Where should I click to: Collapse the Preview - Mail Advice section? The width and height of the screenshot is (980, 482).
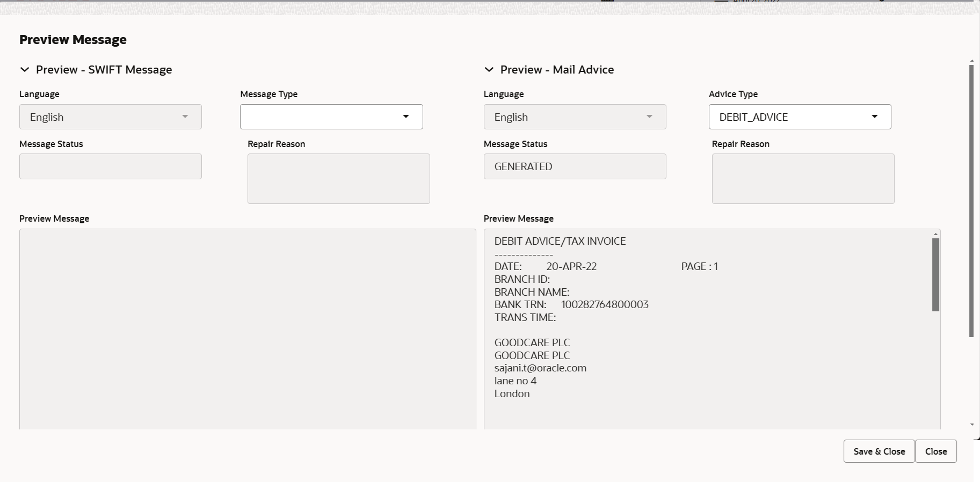[x=489, y=70]
